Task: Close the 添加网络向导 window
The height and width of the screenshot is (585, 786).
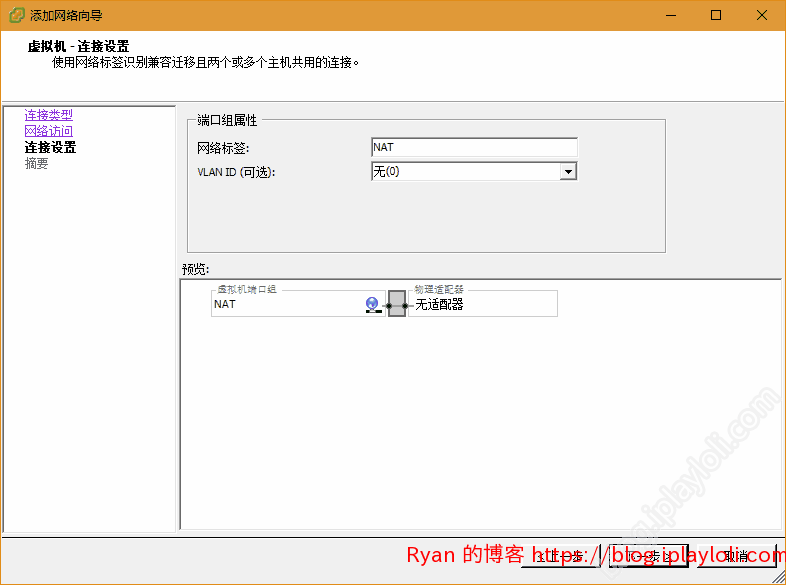Action: point(762,15)
